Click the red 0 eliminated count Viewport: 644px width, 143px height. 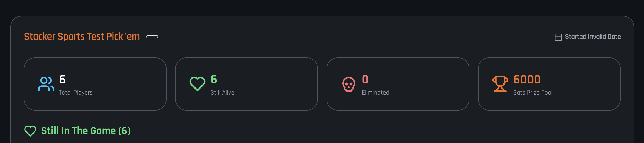point(365,79)
